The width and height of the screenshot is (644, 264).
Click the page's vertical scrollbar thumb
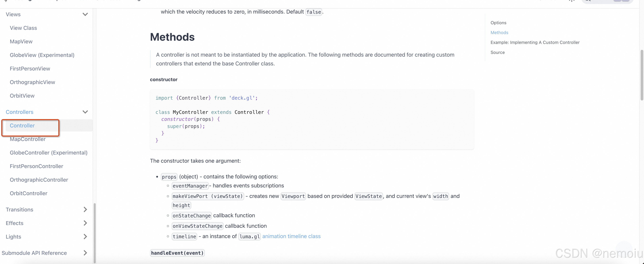tap(641, 75)
